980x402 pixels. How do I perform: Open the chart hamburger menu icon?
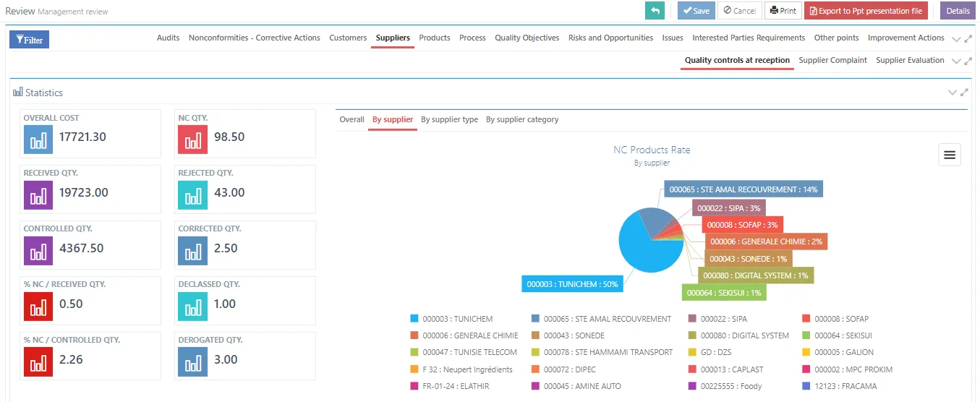click(x=950, y=155)
